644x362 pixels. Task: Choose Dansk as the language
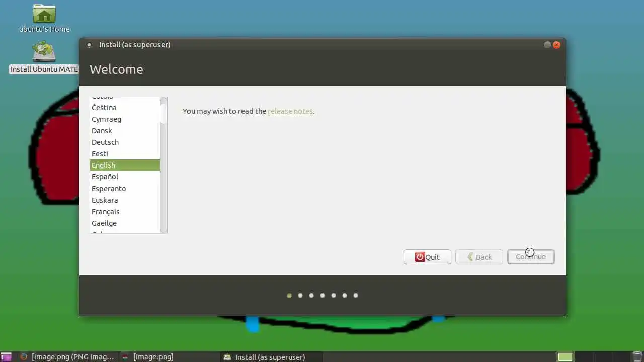point(125,131)
